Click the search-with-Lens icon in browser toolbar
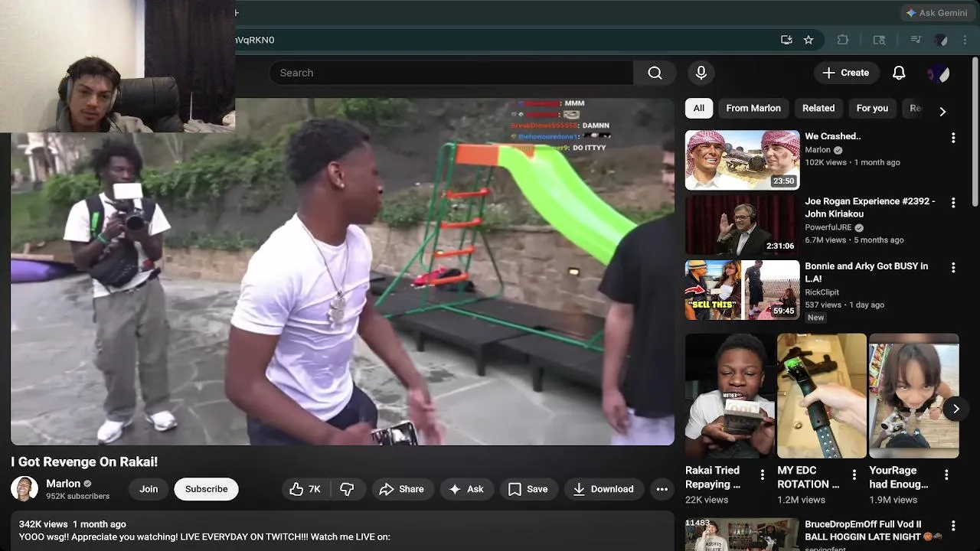 (x=880, y=40)
